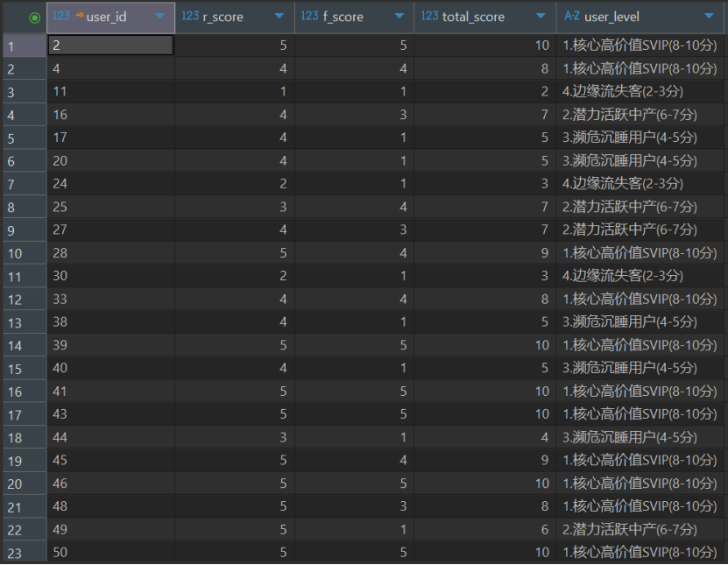Open the total_score column filter dropdown
The image size is (728, 565).
tap(541, 17)
